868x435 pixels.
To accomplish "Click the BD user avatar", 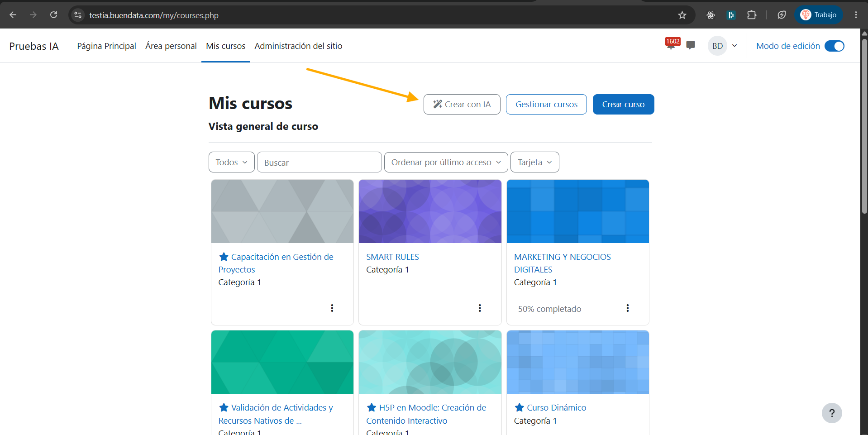I will 717,46.
